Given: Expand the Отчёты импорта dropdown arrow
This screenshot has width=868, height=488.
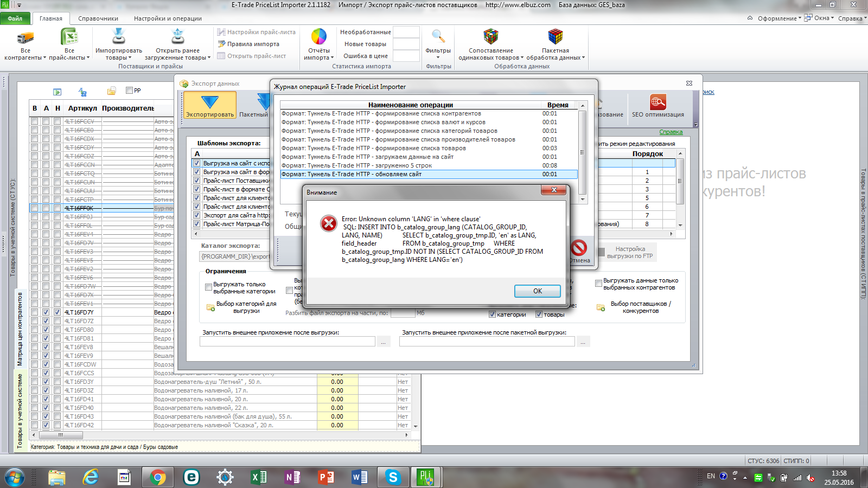Looking at the screenshot, I should [x=332, y=57].
